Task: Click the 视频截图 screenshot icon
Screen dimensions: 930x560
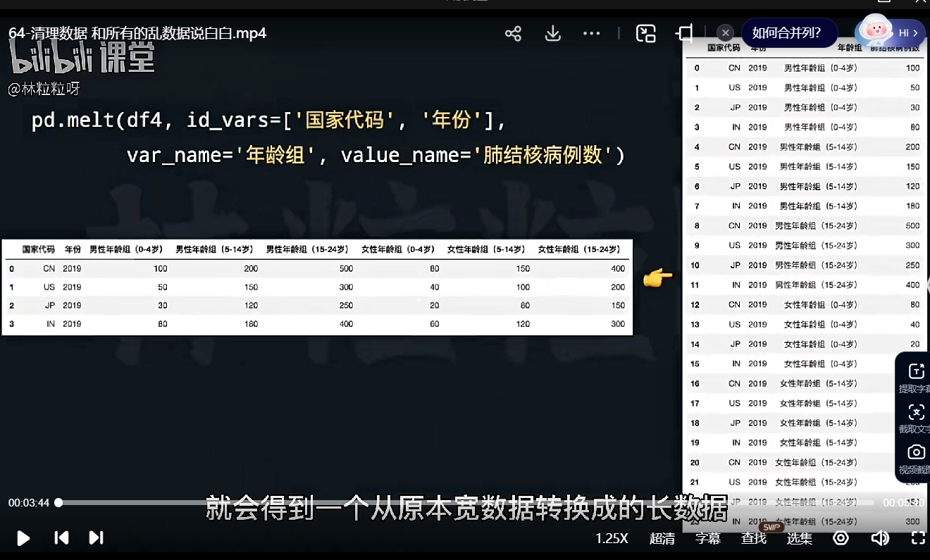Action: 916,452
